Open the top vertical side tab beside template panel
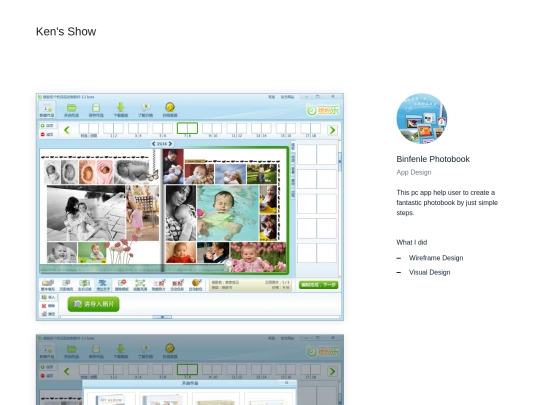This screenshot has height=405, width=540. [293, 147]
